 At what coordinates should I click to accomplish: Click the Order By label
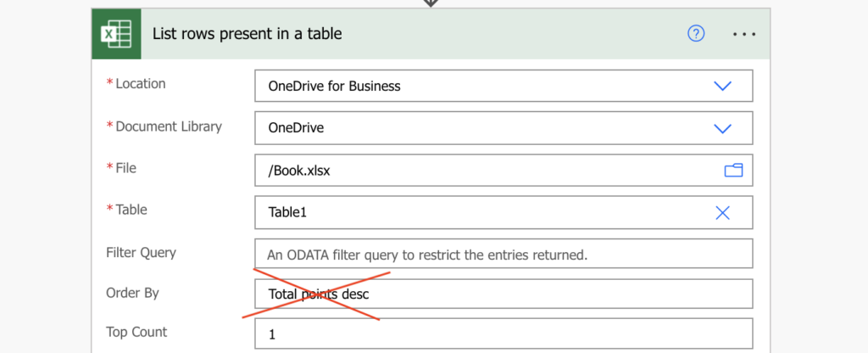[x=132, y=293]
